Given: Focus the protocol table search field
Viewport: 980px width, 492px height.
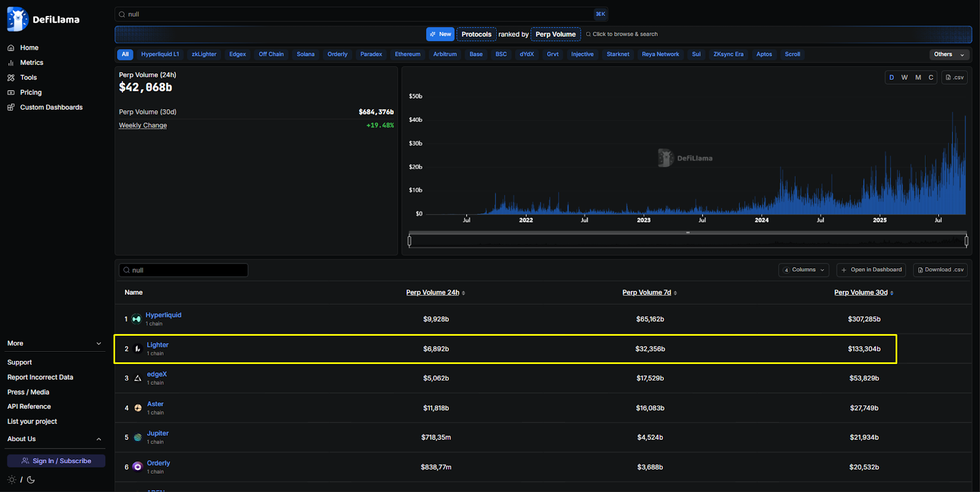Looking at the screenshot, I should point(184,270).
